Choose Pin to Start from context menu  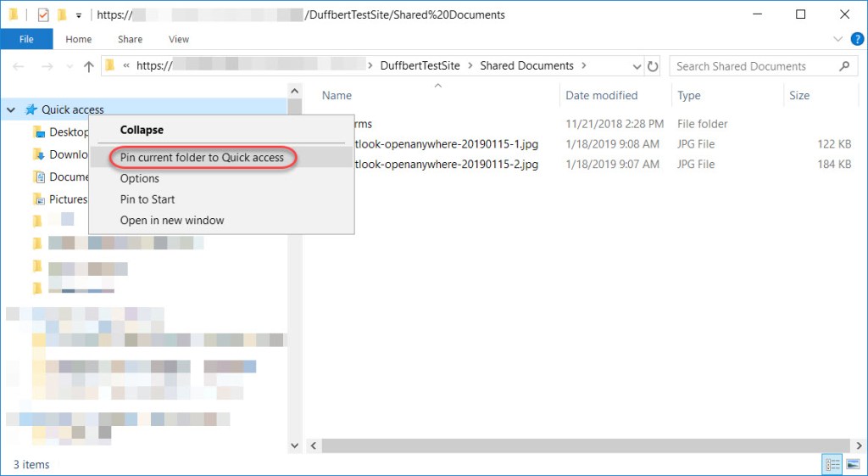[221, 199]
